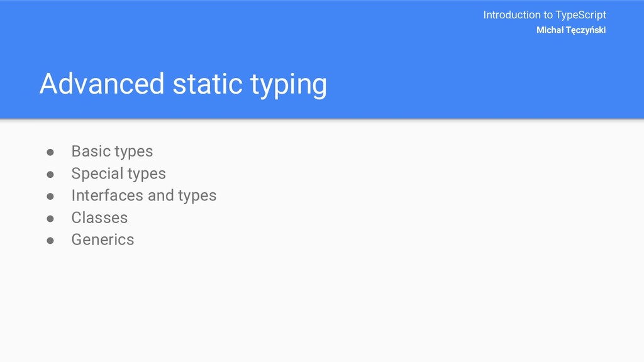Click the Advanced static typing title

[183, 85]
